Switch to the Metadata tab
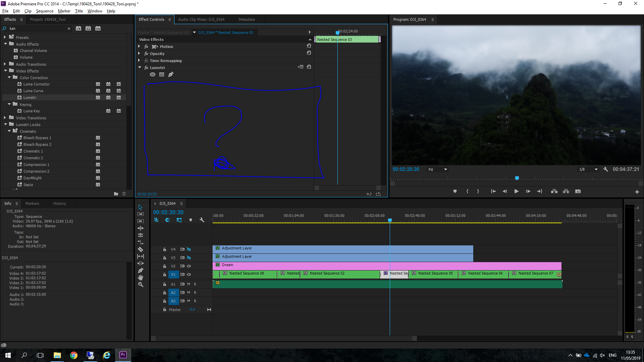644x362 pixels. pyautogui.click(x=247, y=19)
